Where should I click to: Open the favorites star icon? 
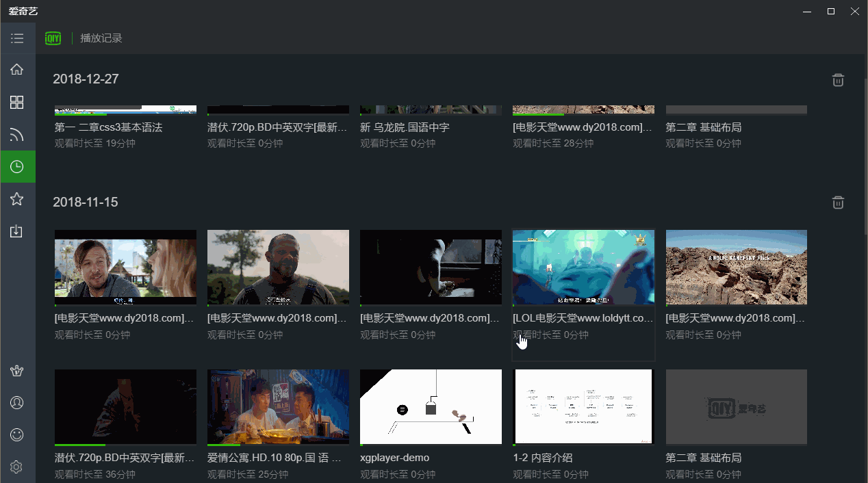(17, 199)
